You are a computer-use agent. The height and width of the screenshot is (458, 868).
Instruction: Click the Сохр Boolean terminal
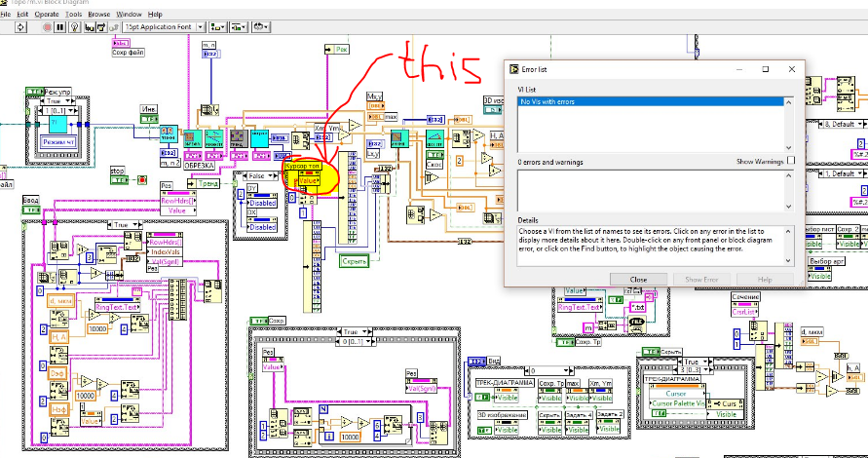tap(259, 321)
